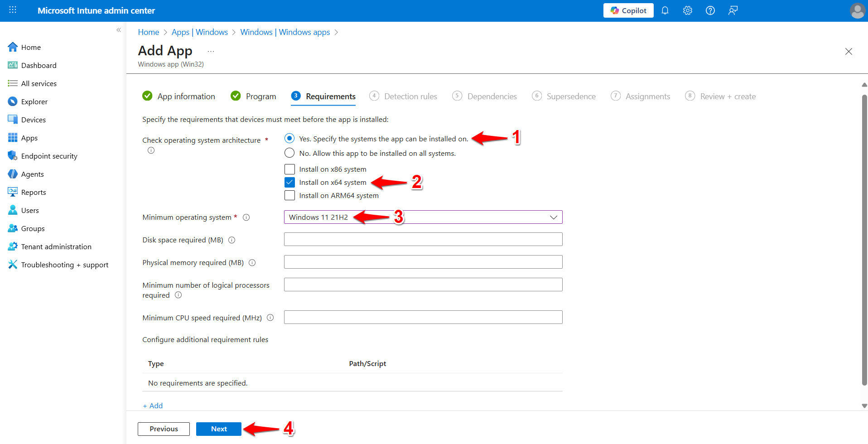Click the Physical memory required field
This screenshot has width=868, height=444.
(423, 262)
